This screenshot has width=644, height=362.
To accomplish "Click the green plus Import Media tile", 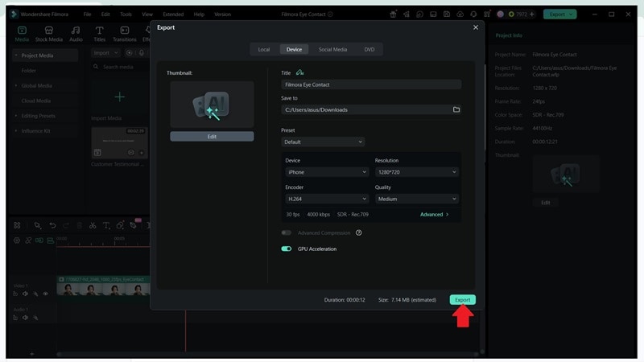I will point(119,97).
